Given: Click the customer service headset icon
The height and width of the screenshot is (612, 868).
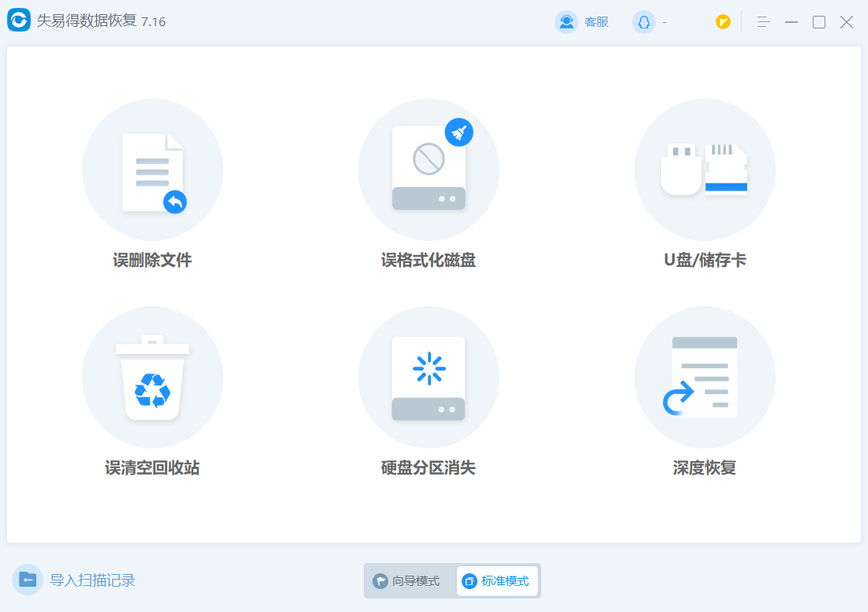Looking at the screenshot, I should [567, 22].
